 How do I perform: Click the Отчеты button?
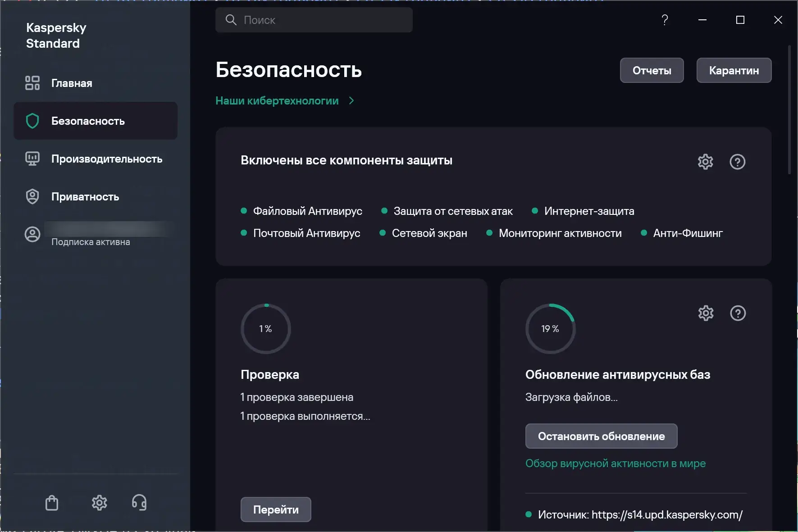[x=652, y=71]
